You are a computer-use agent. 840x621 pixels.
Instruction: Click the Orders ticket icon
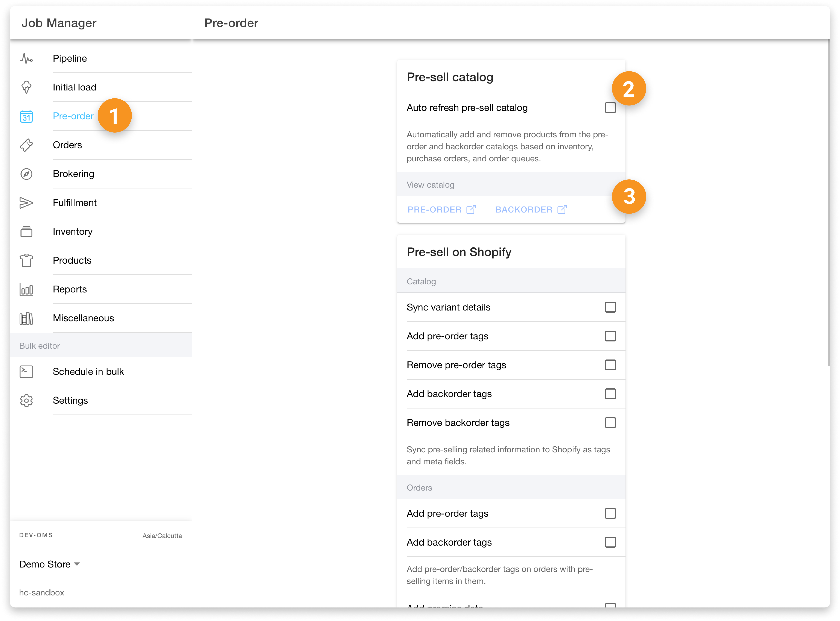point(26,145)
